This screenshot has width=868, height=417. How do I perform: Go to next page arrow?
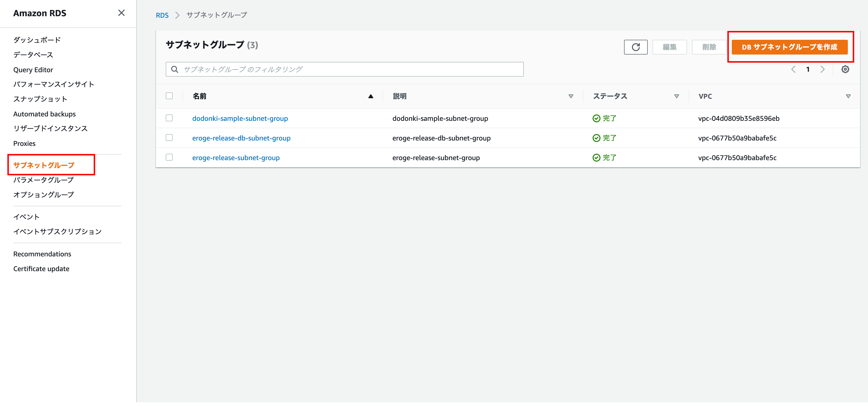823,69
